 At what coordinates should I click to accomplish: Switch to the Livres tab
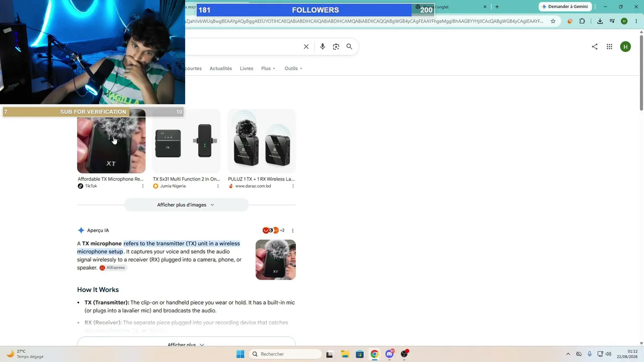[x=247, y=68]
